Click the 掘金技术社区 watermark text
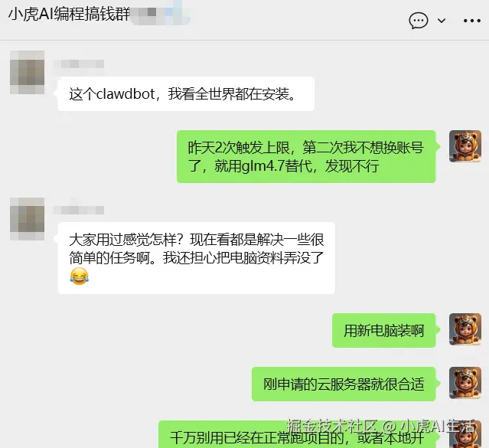The width and height of the screenshot is (489, 448). [331, 426]
